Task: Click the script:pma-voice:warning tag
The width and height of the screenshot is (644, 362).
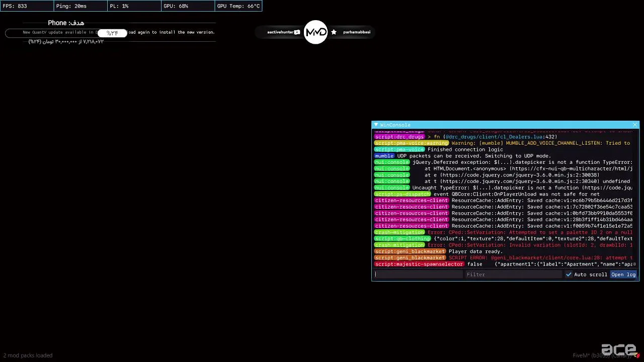Action: (412, 143)
